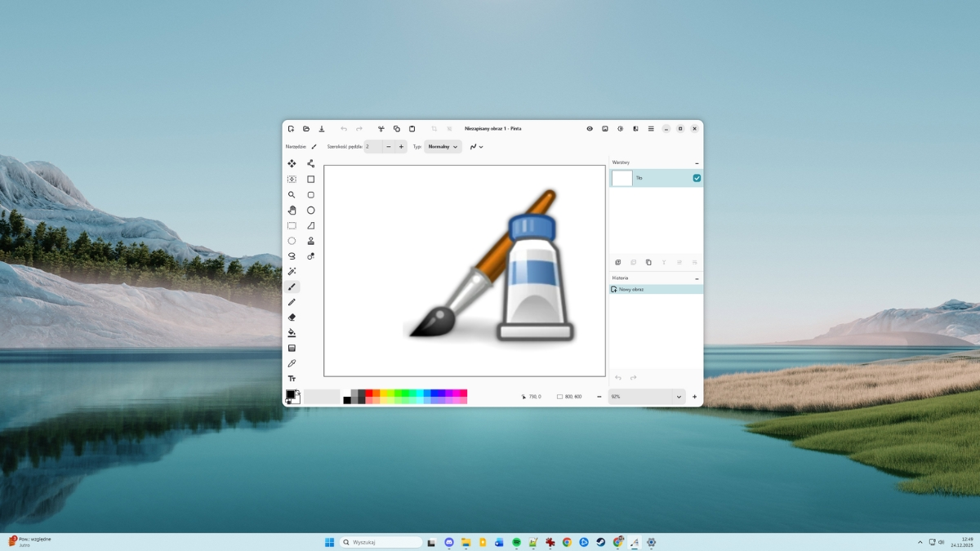Screen dimensions: 980x551
Task: Collapse the Historia panel
Action: [x=697, y=278]
